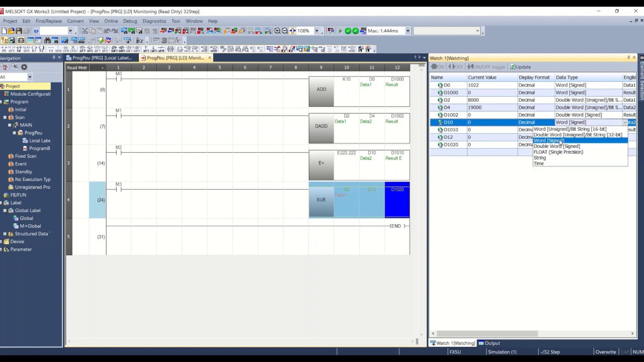This screenshot has height=362, width=644.
Task: Open the Max scan time dropdown
Action: point(408,31)
